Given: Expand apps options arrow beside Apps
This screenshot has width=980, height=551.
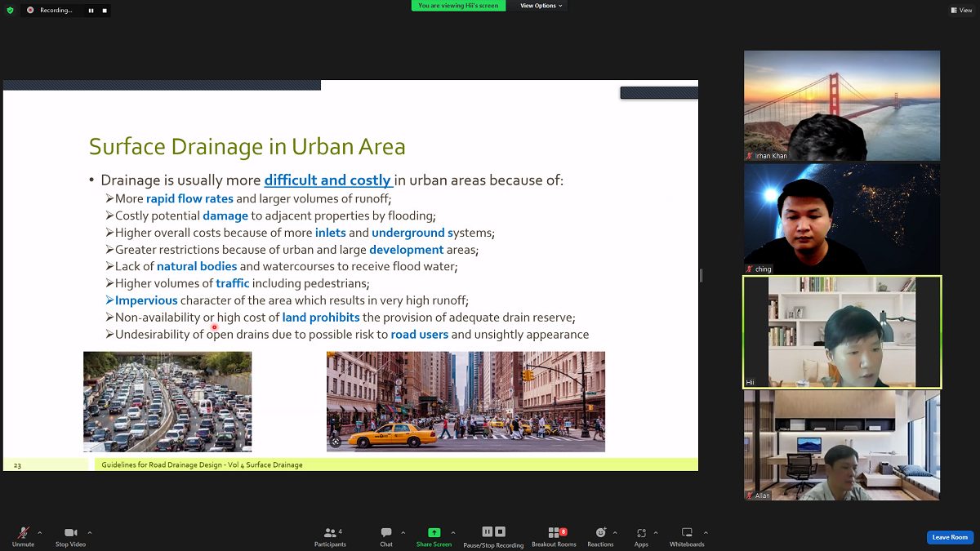Looking at the screenshot, I should [x=656, y=532].
